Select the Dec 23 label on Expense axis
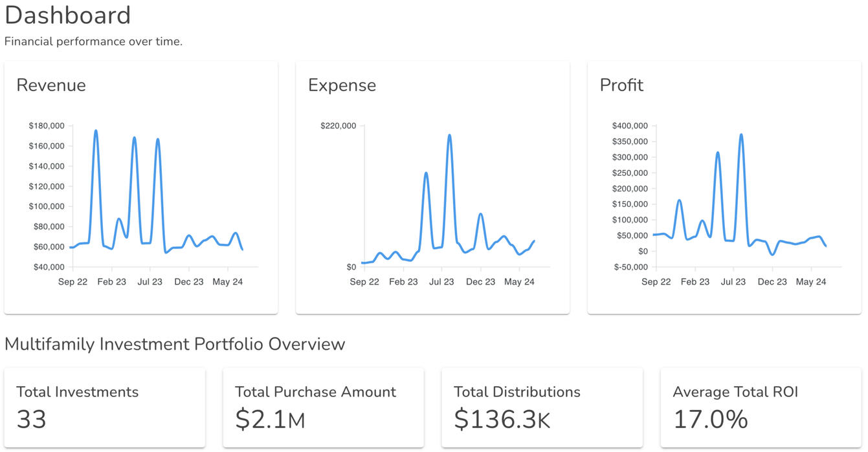 pyautogui.click(x=480, y=282)
